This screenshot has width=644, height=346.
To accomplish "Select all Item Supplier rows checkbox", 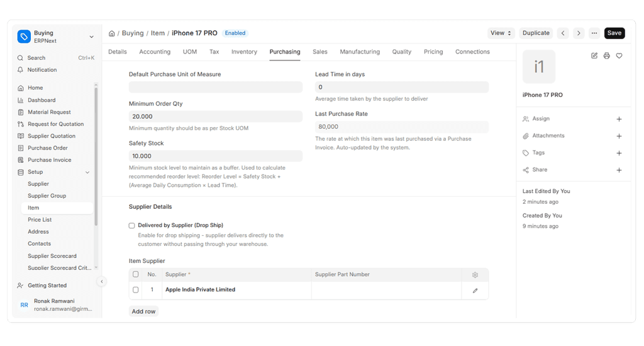I will (x=136, y=274).
